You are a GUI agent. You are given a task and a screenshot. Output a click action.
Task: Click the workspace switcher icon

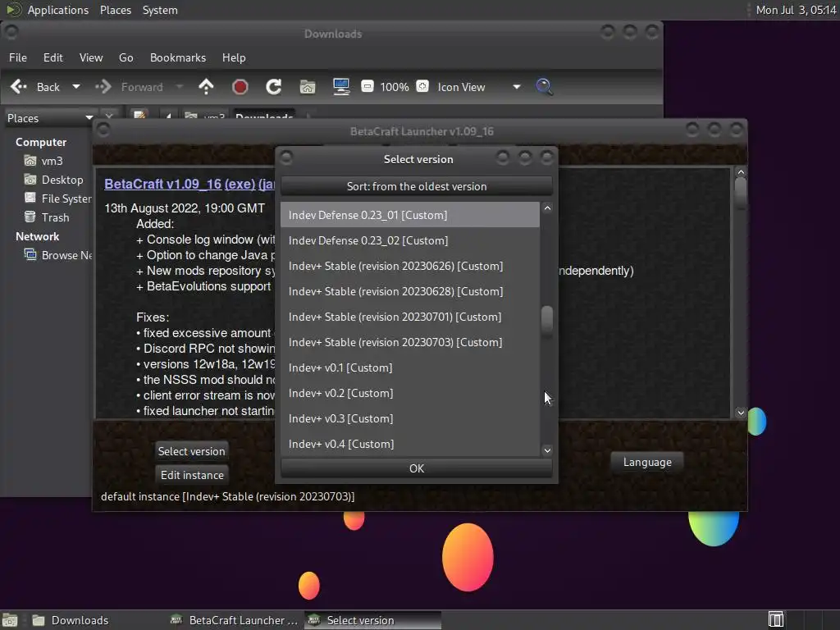click(775, 620)
